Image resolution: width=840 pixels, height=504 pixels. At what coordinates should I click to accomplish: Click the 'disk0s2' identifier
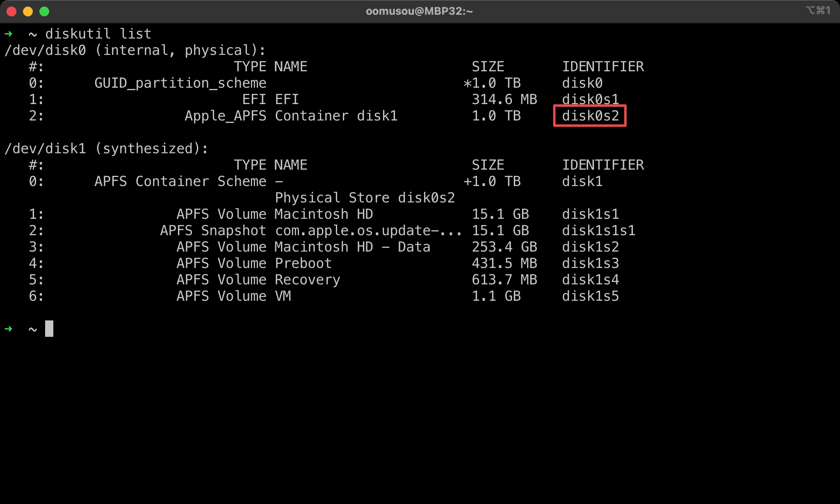(x=591, y=116)
